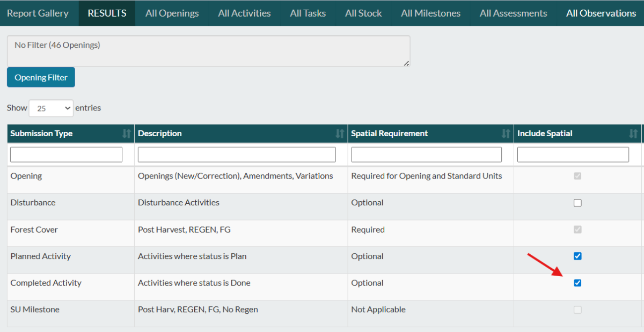Screen dimensions: 644x332
Task: Sort by Spatial Requirement column arrows
Action: click(x=506, y=134)
